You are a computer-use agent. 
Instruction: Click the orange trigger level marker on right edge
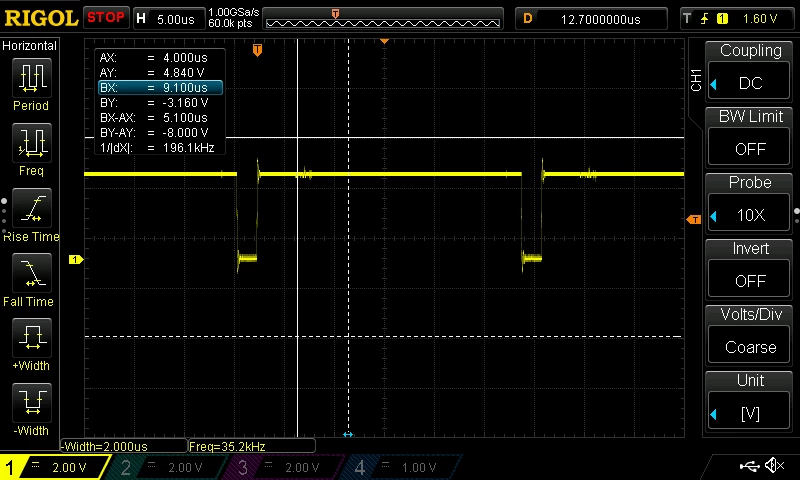pos(694,219)
